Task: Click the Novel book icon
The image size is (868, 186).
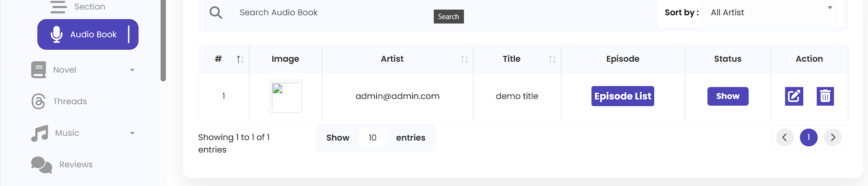Action: point(38,70)
